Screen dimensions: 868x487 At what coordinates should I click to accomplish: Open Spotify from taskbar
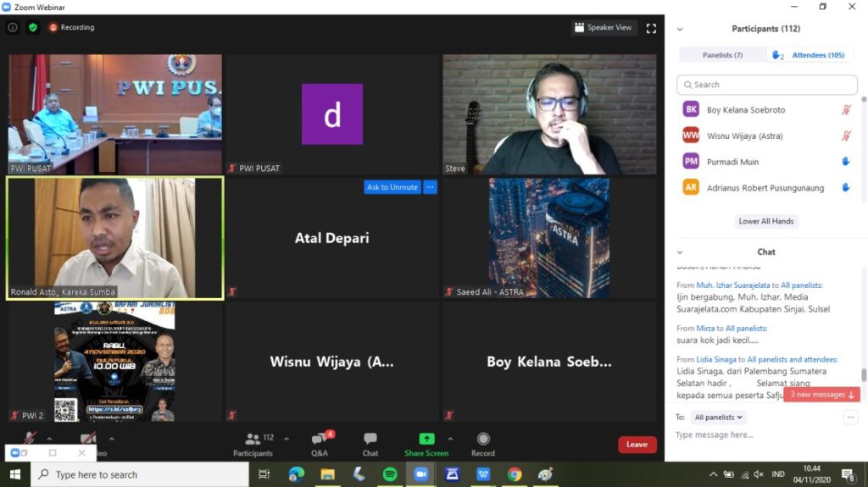(x=390, y=474)
